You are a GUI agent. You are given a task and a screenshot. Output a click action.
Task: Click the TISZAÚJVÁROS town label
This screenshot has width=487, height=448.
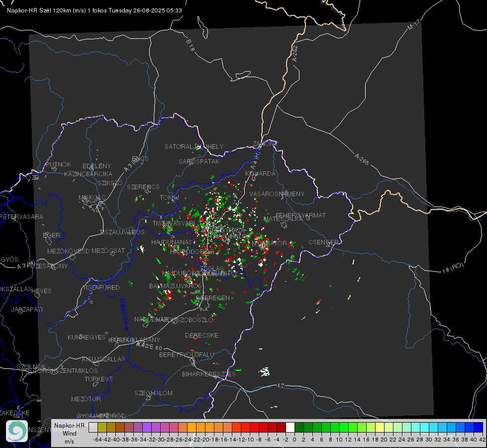pos(122,232)
